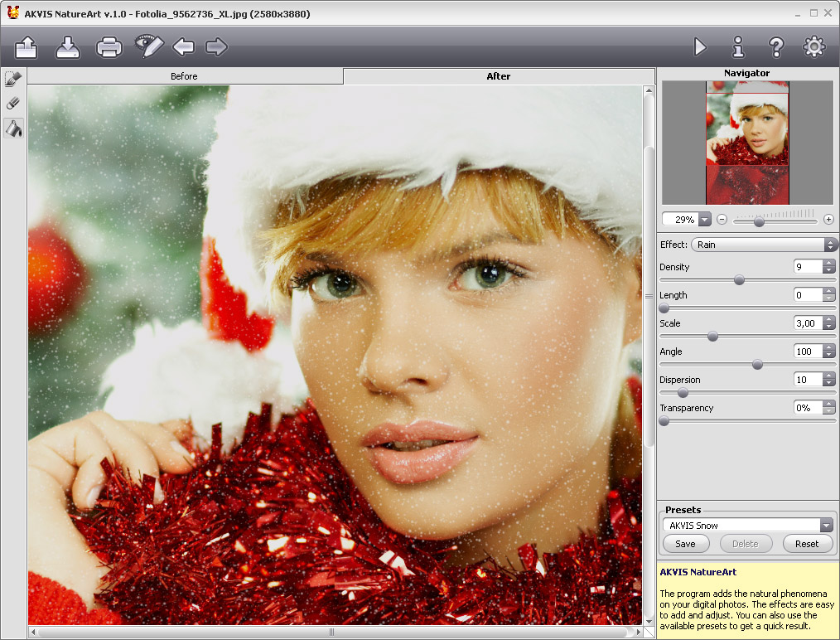Screen dimensions: 840x640
Task: Undo with the left arrow icon
Action: point(184,46)
